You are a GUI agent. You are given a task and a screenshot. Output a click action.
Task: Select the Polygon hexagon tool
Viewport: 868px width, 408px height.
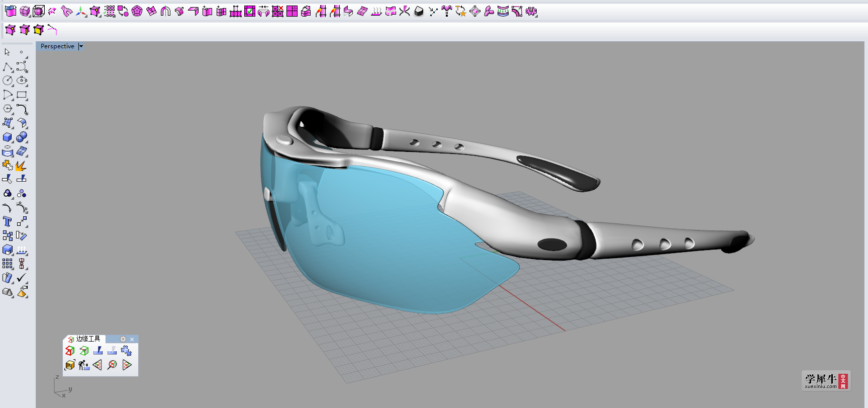click(x=8, y=109)
